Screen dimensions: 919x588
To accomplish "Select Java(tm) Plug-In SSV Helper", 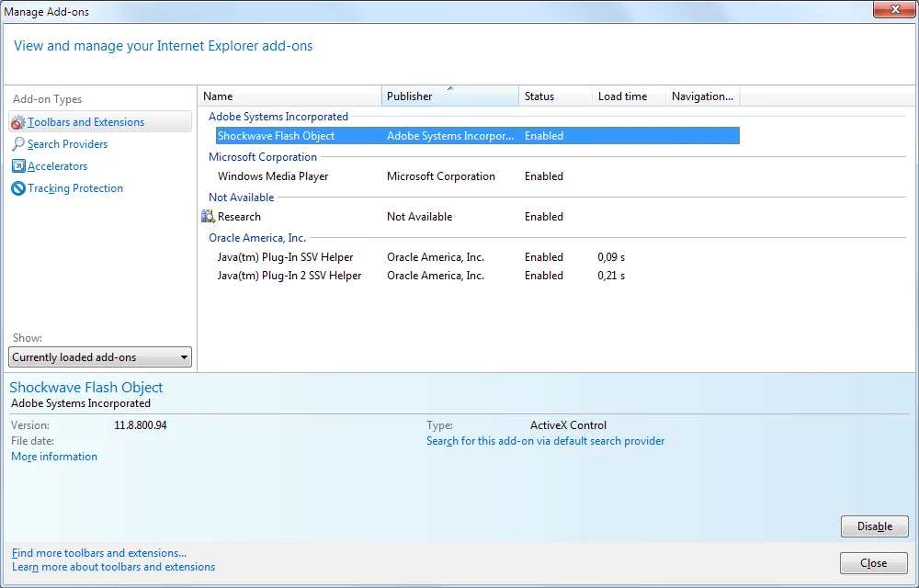I will click(285, 257).
